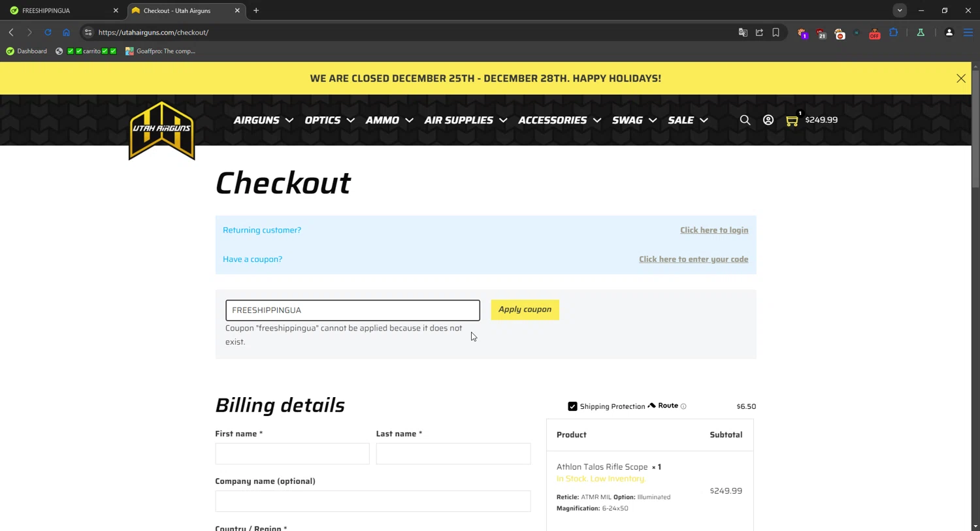This screenshot has height=531, width=980.
Task: Uncheck the Shipping Protection checkbox
Action: [x=572, y=406]
